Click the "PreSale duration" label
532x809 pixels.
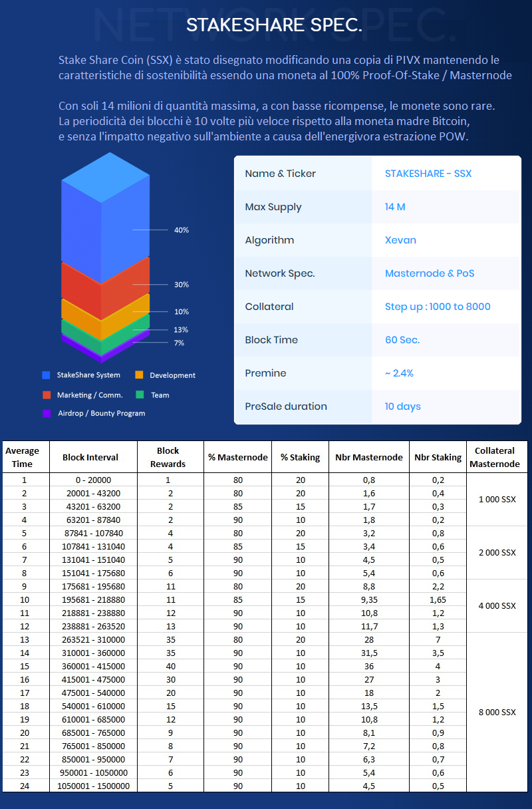[286, 406]
